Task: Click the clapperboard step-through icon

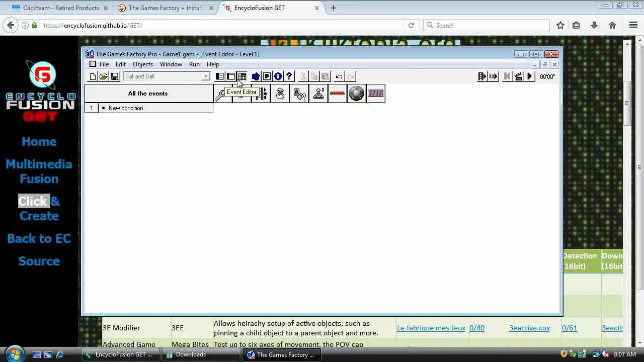Action: click(518, 76)
